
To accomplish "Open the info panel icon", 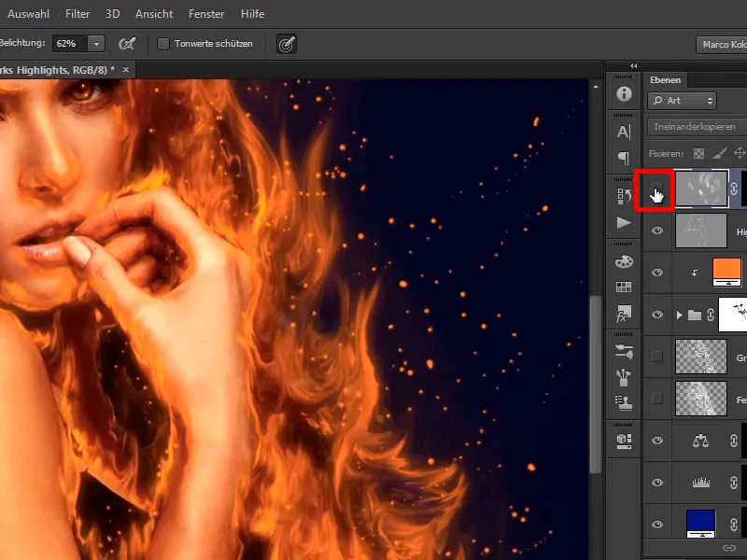I will point(624,94).
